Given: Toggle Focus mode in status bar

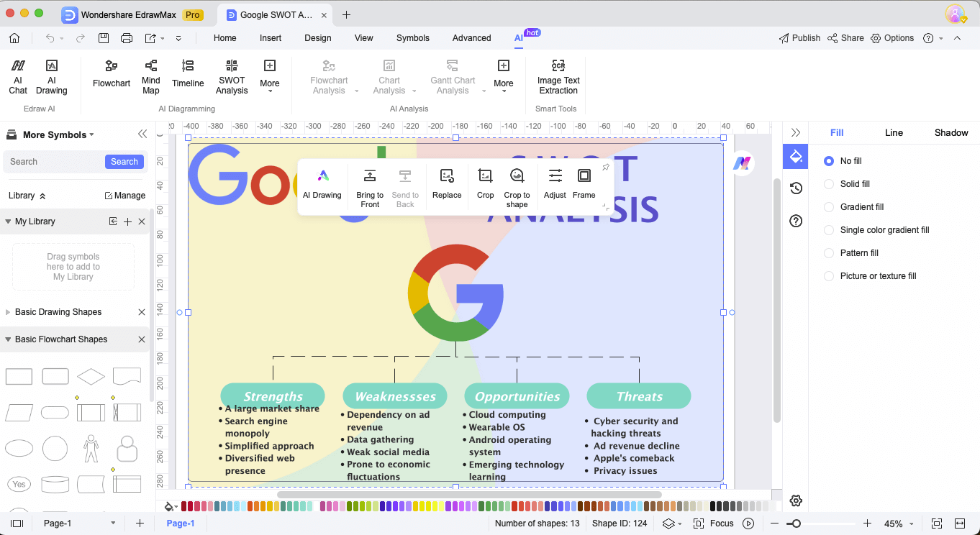Looking at the screenshot, I should coord(713,523).
